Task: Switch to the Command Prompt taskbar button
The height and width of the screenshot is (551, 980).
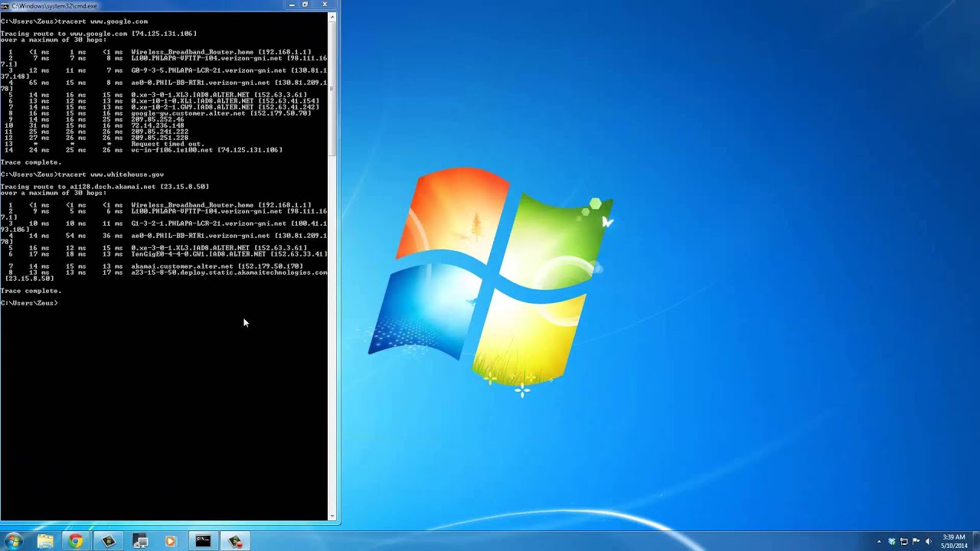Action: pyautogui.click(x=203, y=541)
